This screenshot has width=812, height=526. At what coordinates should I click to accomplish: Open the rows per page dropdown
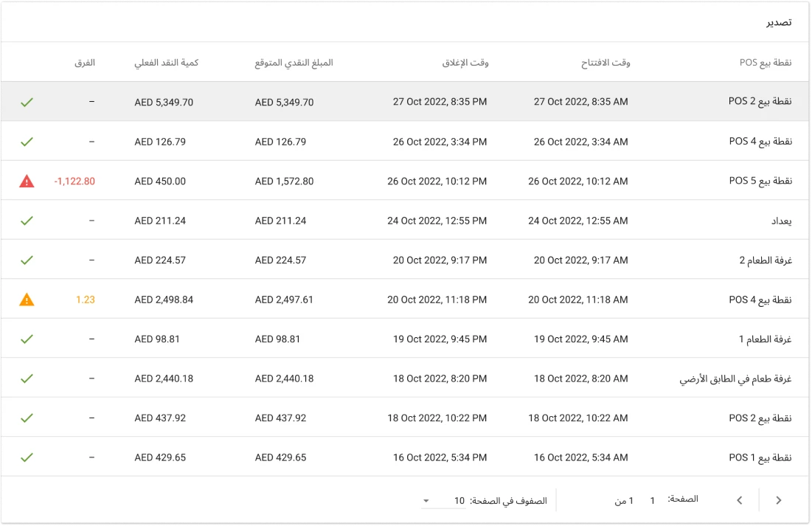[426, 501]
